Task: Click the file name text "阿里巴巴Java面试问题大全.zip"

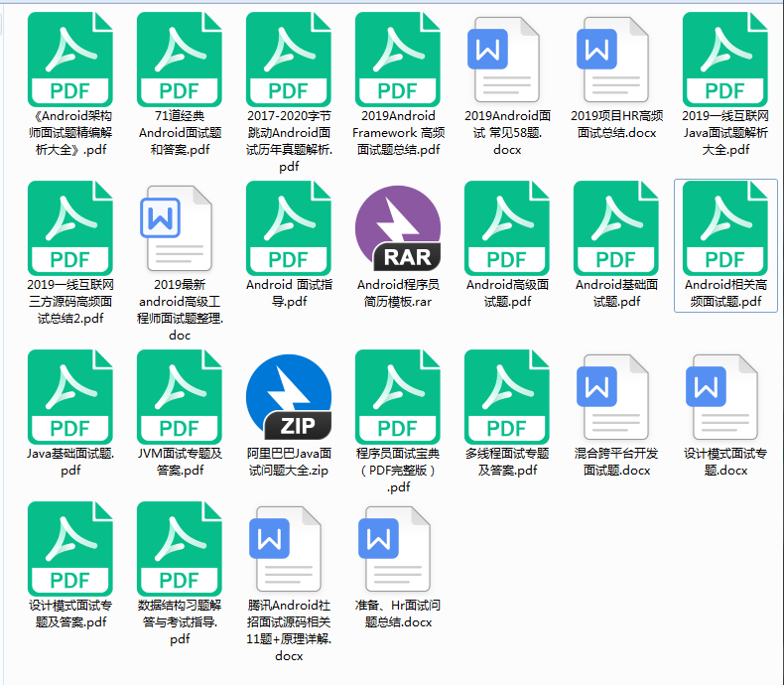Action: coord(289,462)
